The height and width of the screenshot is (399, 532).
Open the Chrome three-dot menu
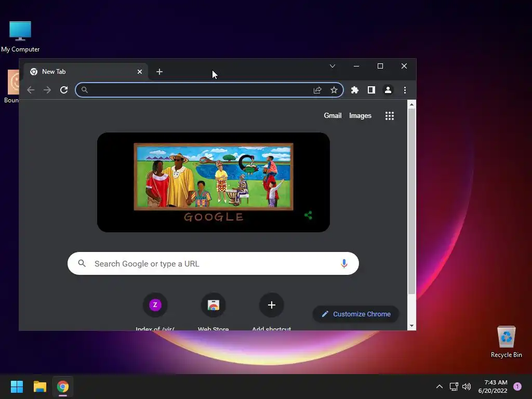405,90
